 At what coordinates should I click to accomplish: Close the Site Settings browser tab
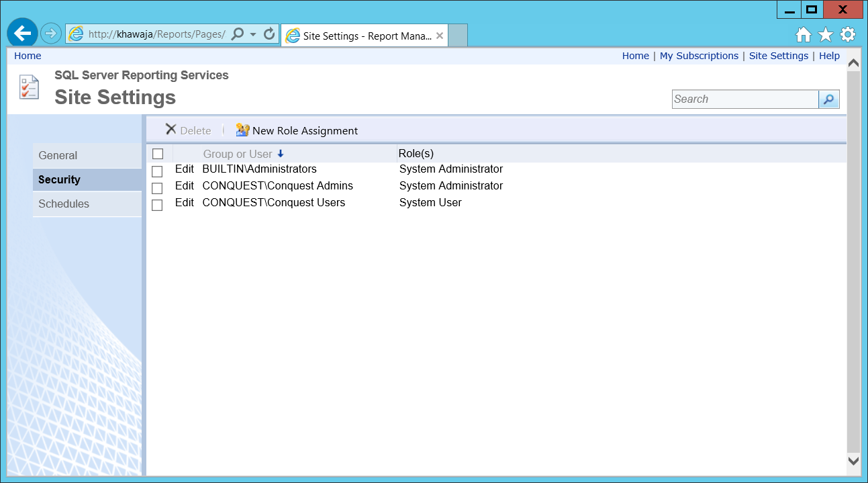pyautogui.click(x=440, y=36)
